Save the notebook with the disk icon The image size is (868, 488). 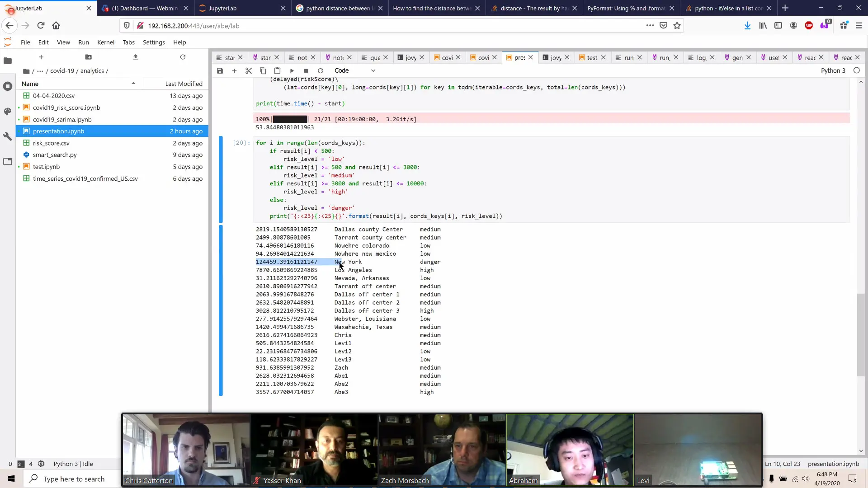tap(220, 70)
